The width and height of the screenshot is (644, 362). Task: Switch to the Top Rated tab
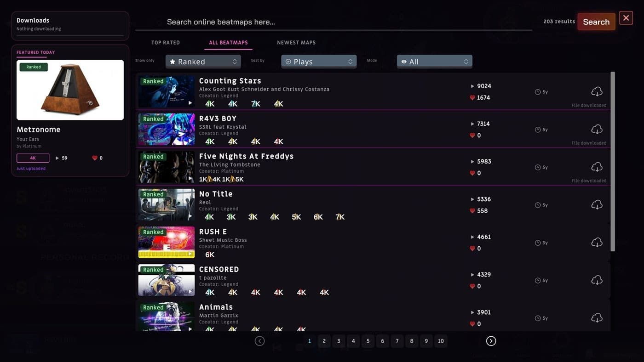[166, 43]
